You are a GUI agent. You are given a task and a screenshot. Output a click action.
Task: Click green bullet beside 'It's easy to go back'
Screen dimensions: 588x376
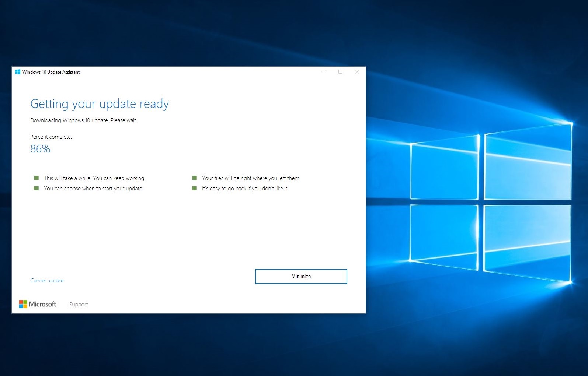coord(194,188)
